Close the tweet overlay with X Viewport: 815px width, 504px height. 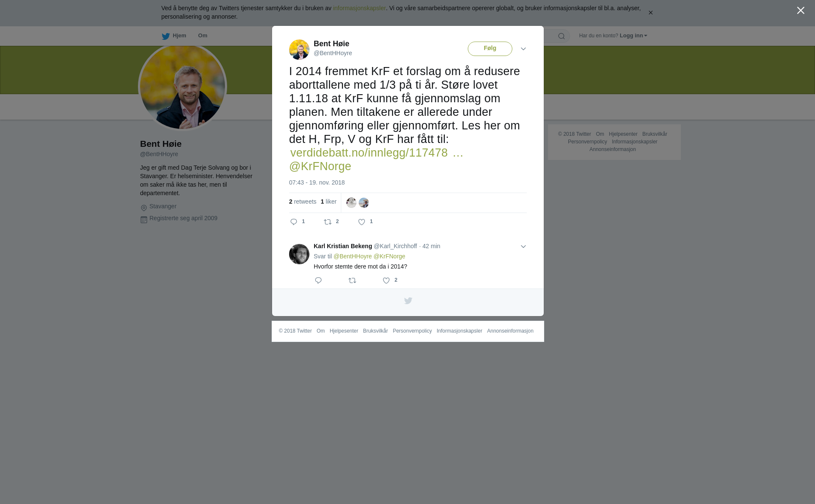(801, 11)
